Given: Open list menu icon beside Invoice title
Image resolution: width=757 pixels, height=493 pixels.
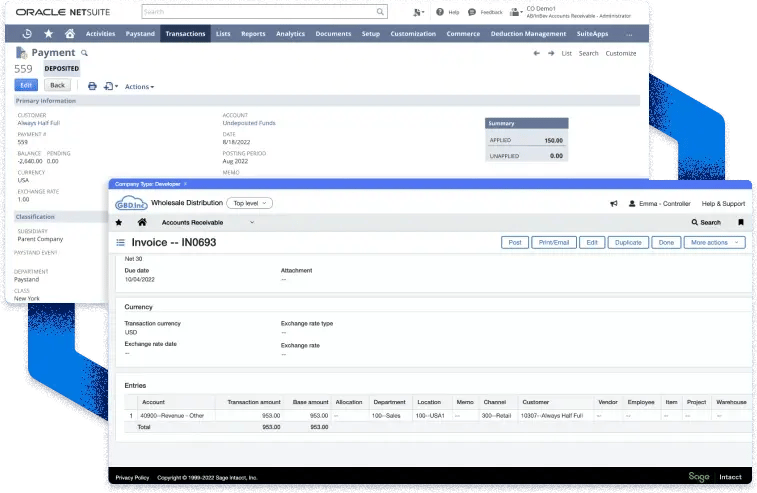Looking at the screenshot, I should (120, 242).
